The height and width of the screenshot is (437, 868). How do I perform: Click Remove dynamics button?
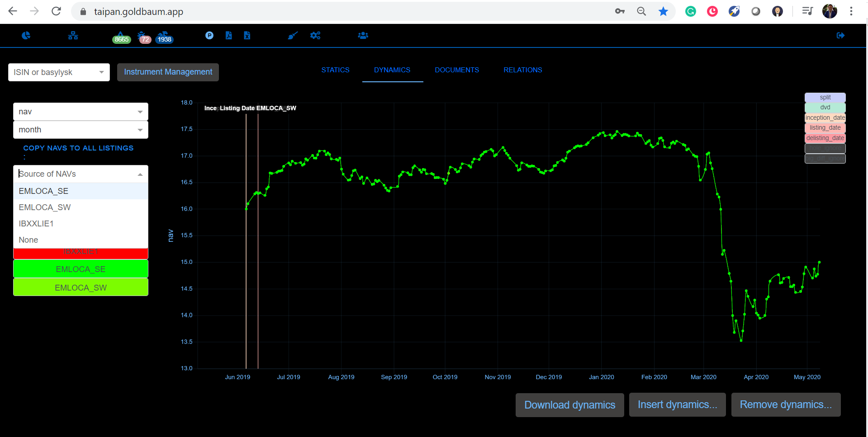786,405
